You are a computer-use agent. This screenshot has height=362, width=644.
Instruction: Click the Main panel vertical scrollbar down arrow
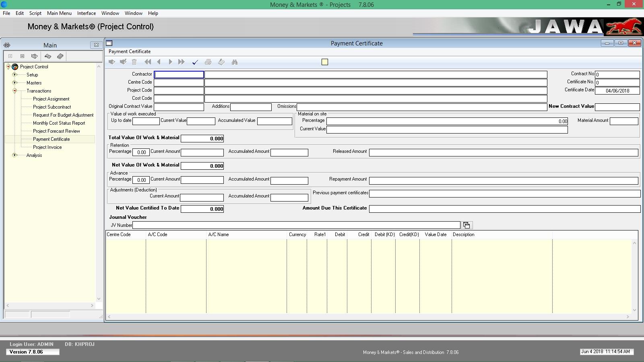pos(99,299)
